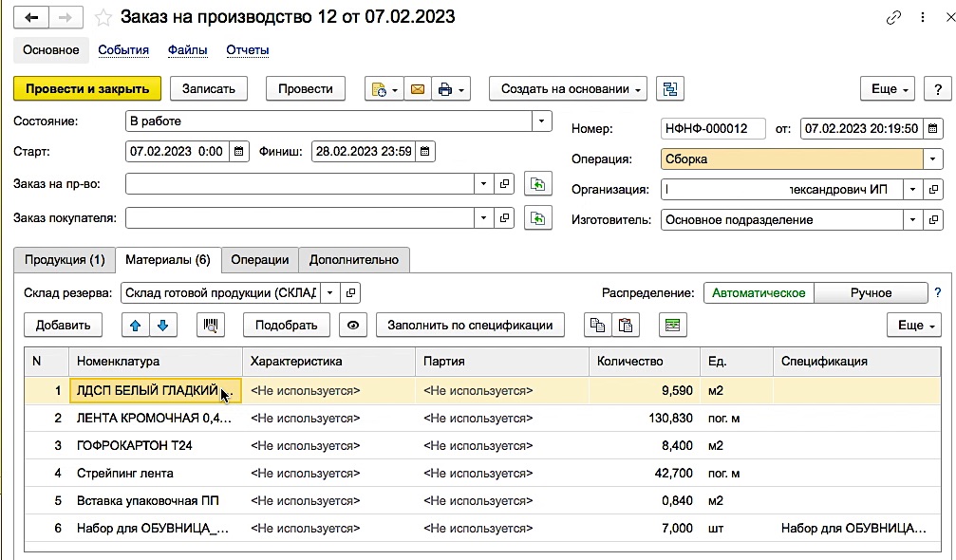
Task: Switch distribution to Ручное
Action: 871,293
